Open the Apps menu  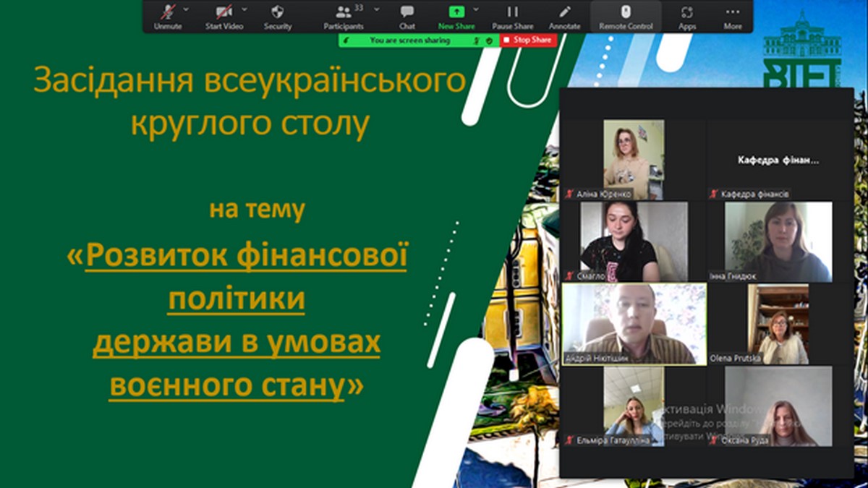(x=687, y=16)
